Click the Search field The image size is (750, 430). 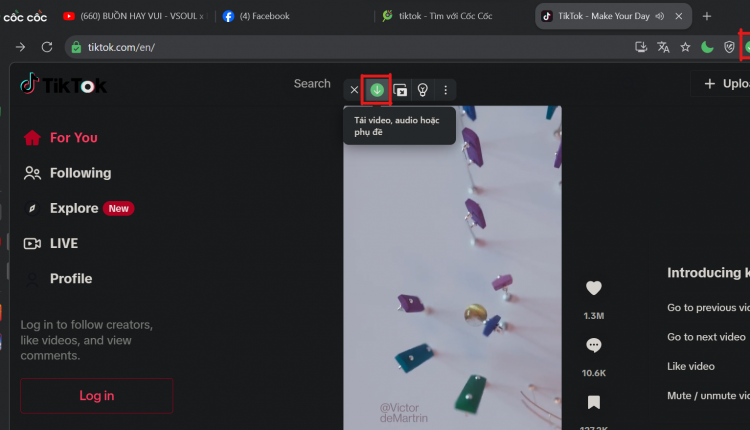pyautogui.click(x=312, y=84)
